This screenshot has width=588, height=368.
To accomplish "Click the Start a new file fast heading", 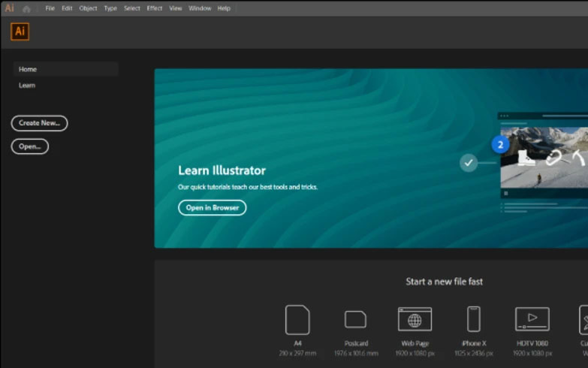I will pyautogui.click(x=444, y=282).
